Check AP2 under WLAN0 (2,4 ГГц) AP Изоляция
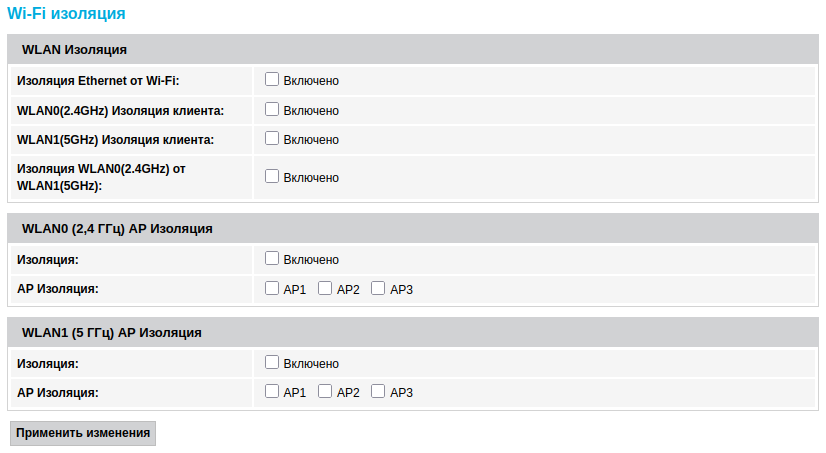826x453 pixels. (x=325, y=289)
